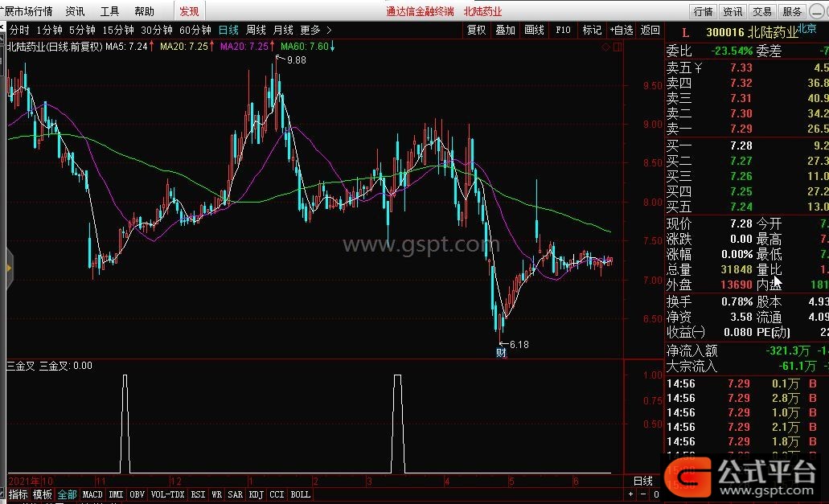Click the 日线 label at the chart's bottom right
829x504 pixels.
coord(643,481)
